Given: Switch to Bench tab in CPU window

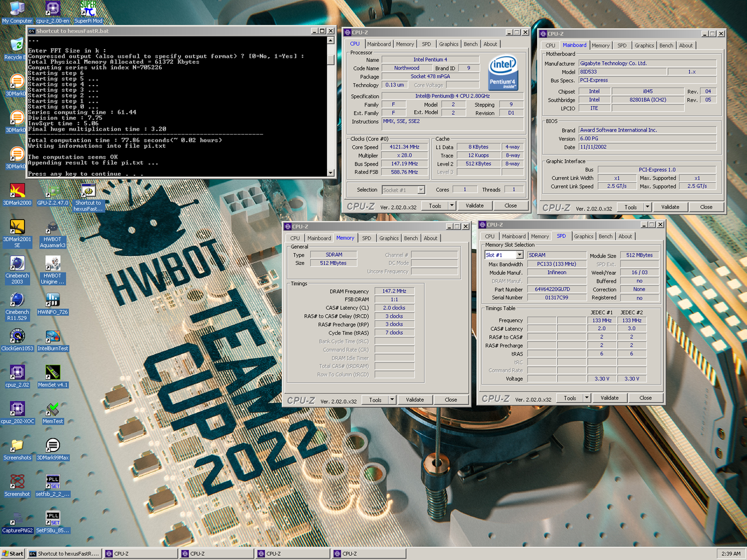Looking at the screenshot, I should pos(471,44).
